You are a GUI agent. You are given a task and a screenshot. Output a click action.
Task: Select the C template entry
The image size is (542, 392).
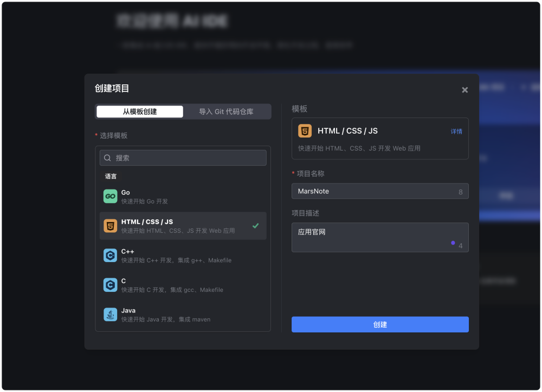pos(183,285)
